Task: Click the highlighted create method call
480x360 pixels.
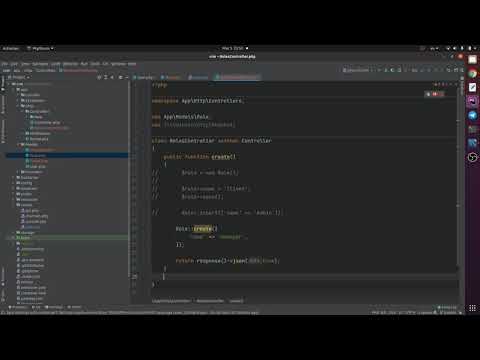Action: click(203, 228)
